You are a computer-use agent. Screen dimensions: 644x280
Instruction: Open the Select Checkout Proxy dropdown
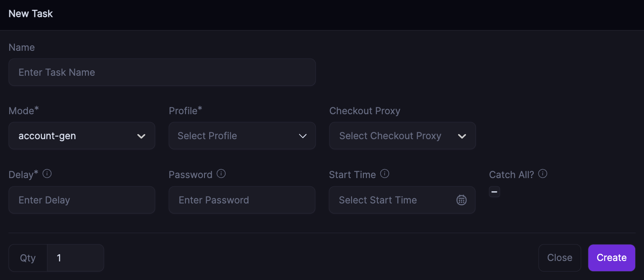click(397, 136)
